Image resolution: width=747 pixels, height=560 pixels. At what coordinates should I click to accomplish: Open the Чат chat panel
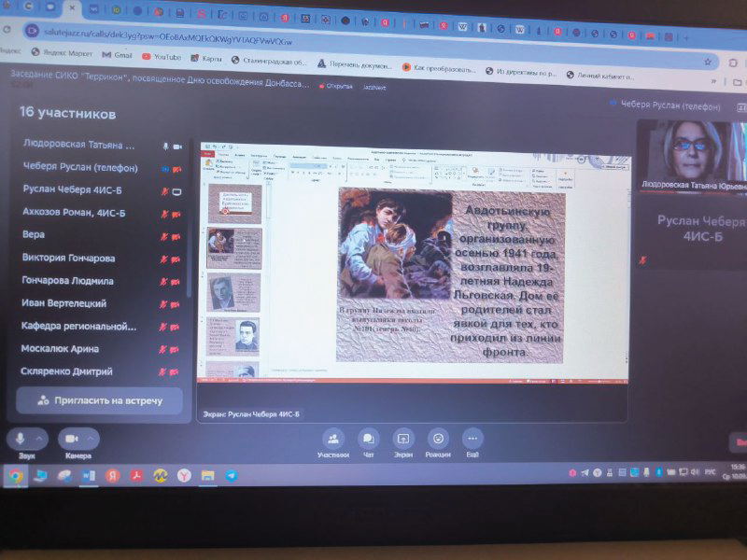pyautogui.click(x=368, y=442)
